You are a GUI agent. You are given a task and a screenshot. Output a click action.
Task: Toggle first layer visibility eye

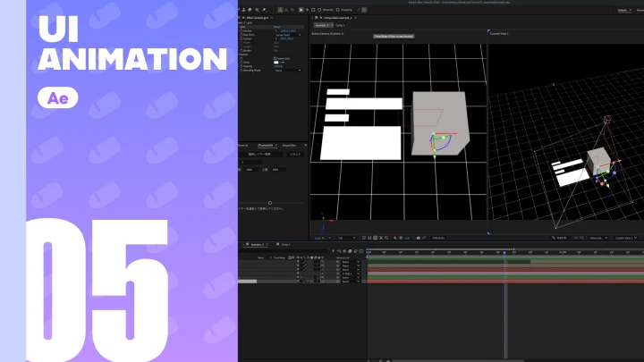(298, 261)
